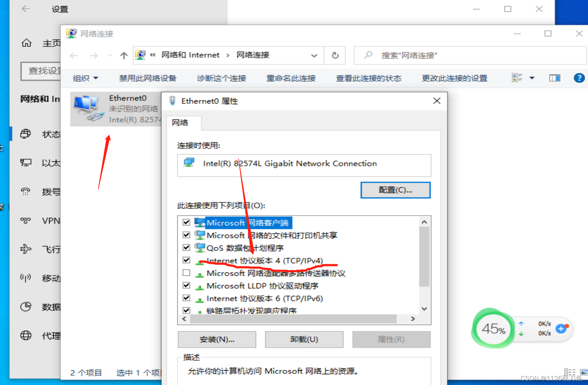This screenshot has height=385, width=588.
Task: Click the 卸载(U) button
Action: (304, 339)
